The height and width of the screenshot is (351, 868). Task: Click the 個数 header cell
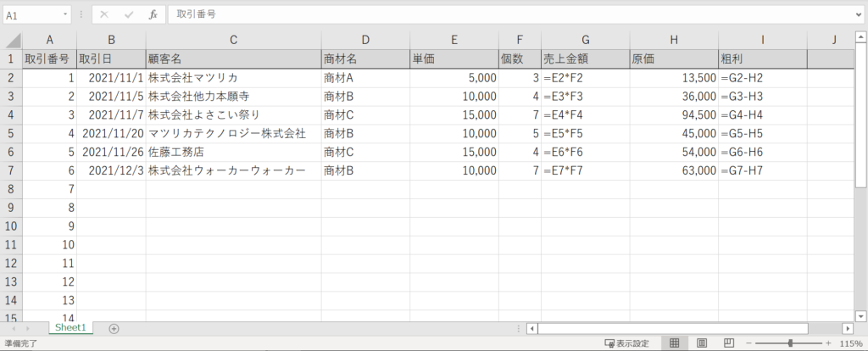[520, 58]
